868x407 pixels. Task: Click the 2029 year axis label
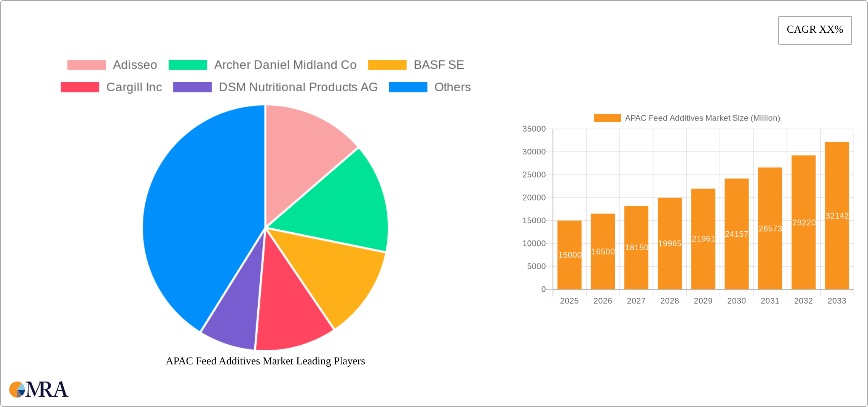[703, 300]
